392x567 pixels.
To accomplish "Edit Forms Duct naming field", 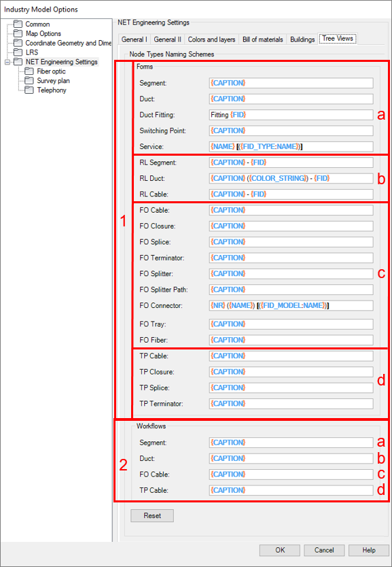I will pyautogui.click(x=291, y=99).
